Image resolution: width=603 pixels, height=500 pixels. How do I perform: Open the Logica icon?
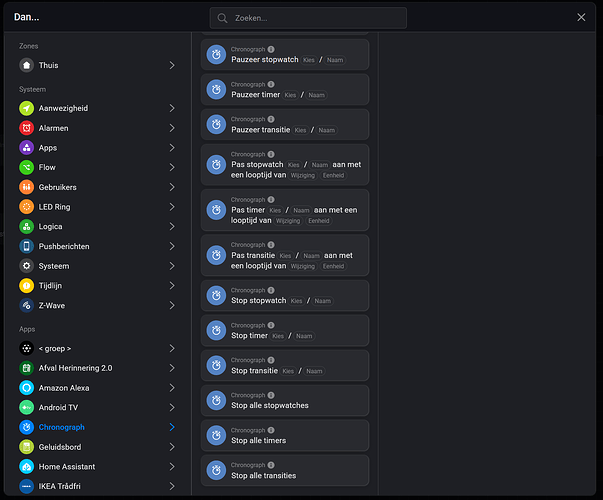pos(27,227)
